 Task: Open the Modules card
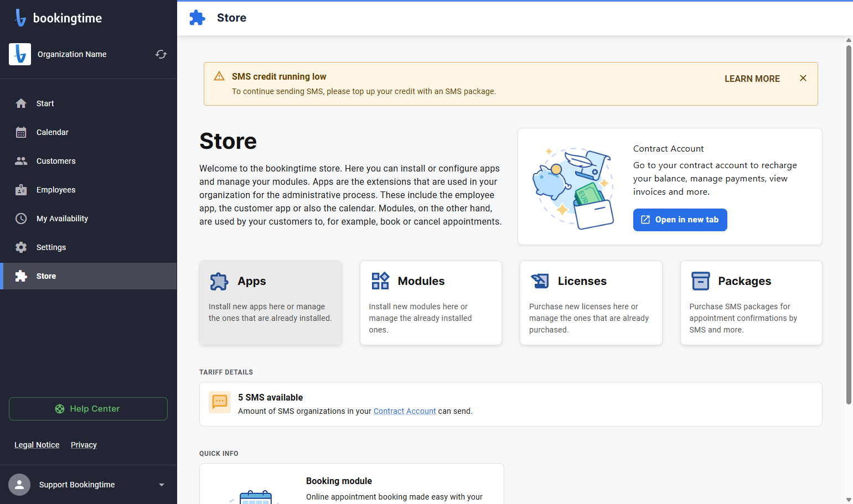431,303
